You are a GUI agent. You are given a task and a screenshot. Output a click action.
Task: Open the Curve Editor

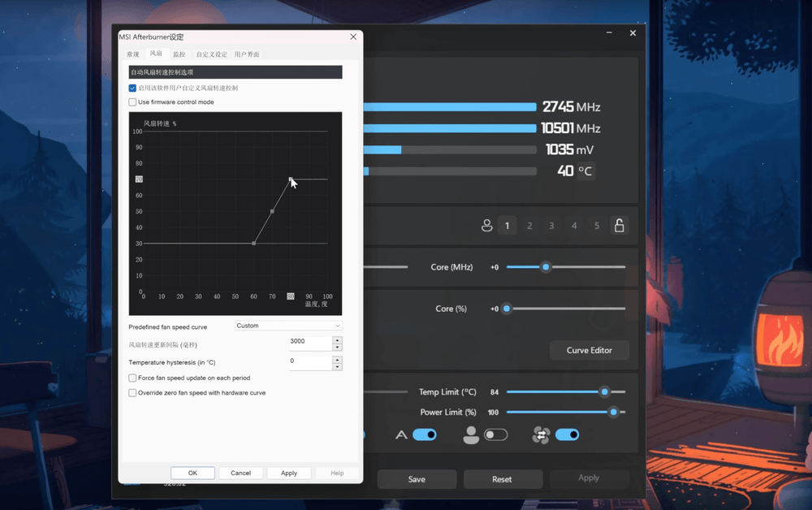point(590,351)
